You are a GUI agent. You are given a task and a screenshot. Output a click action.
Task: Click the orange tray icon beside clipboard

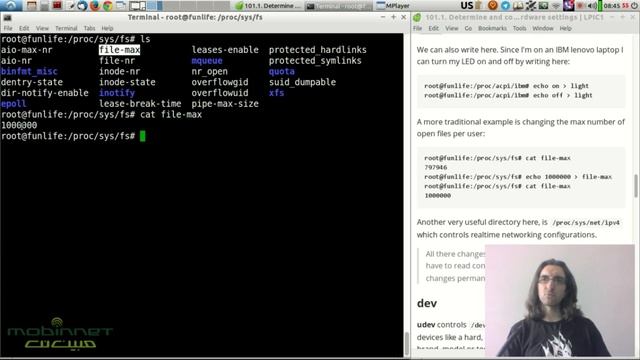[493, 6]
